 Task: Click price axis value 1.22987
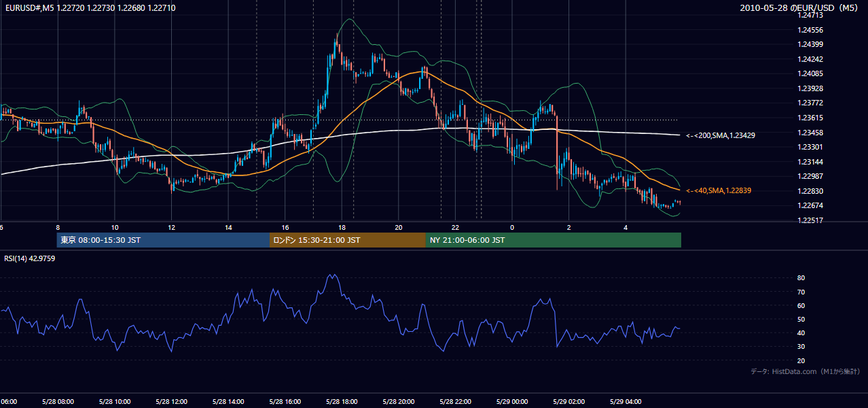[x=812, y=176]
